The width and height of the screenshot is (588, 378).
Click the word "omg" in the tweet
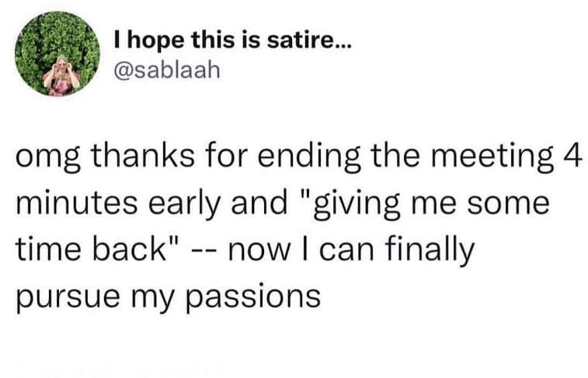[46, 159]
